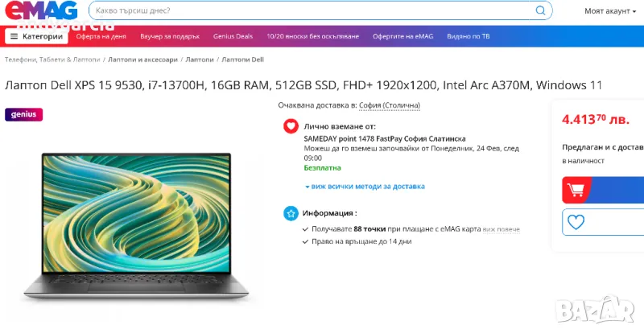Click the hamburger Категории menu icon
Viewport: 644px width, 333px height.
pyautogui.click(x=14, y=36)
